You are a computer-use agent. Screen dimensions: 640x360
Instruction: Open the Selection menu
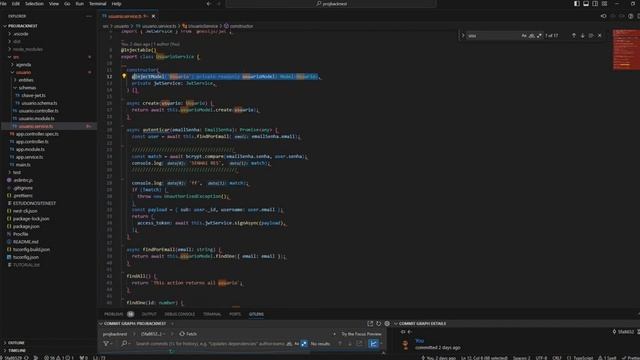click(34, 4)
